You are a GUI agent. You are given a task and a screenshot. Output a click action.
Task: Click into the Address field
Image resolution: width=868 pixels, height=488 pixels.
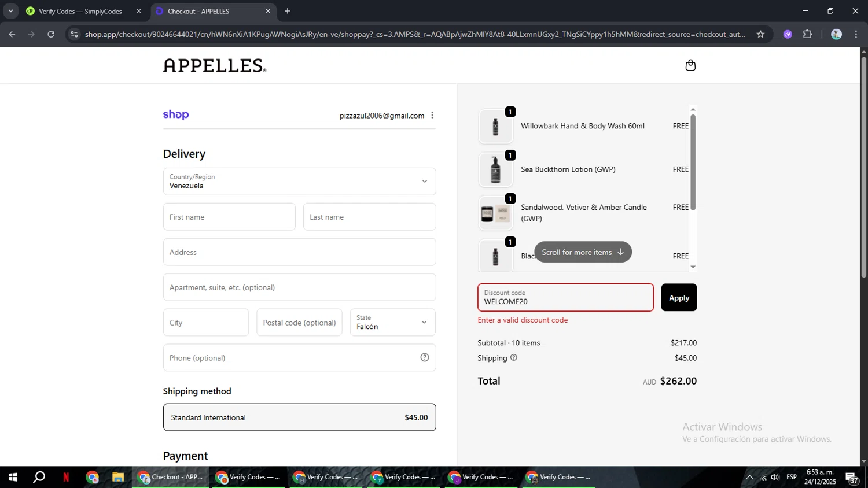coord(299,252)
